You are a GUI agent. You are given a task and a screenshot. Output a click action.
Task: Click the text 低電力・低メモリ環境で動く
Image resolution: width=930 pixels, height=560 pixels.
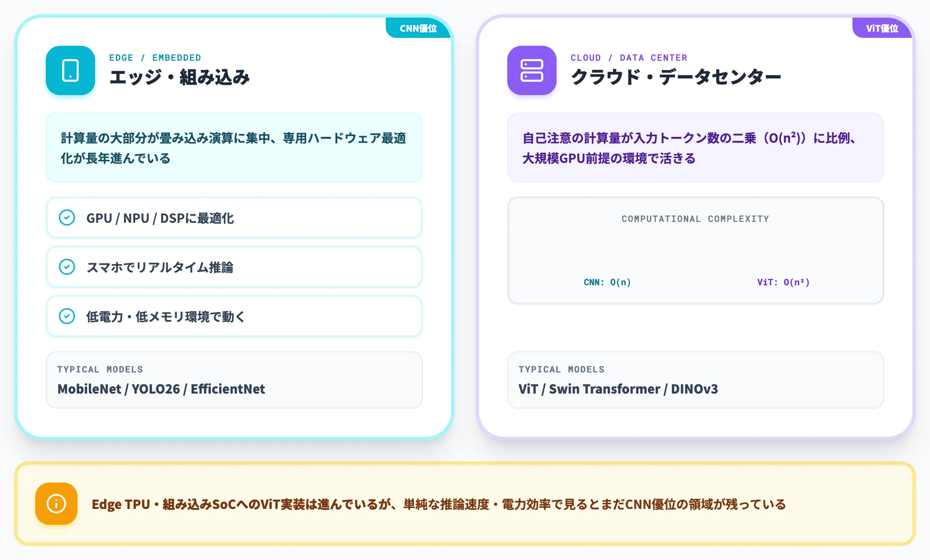pos(166,317)
